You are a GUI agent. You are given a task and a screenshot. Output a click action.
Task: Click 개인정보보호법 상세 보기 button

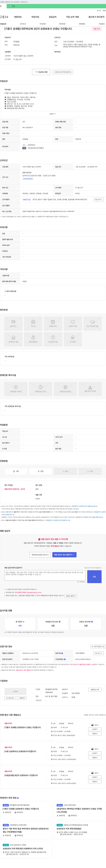[x=40, y=555]
